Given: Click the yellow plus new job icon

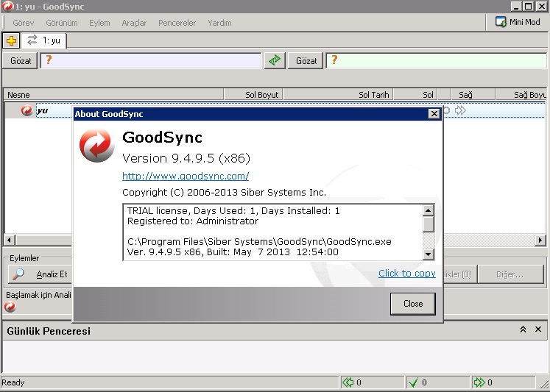Looking at the screenshot, I should pos(11,40).
